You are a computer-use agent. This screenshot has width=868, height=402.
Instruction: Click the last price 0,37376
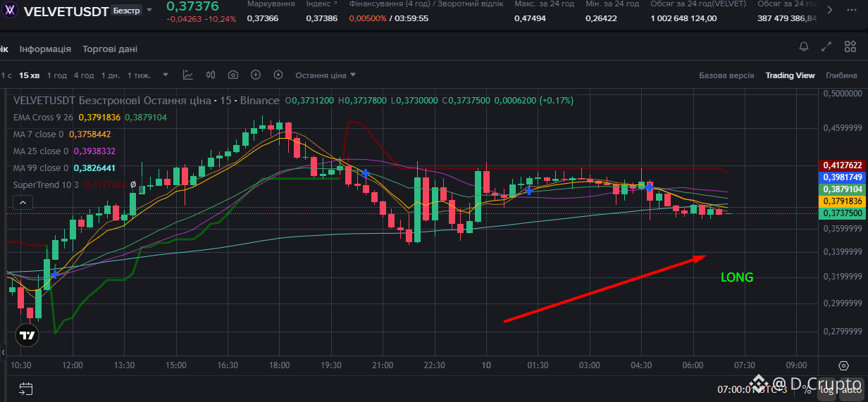point(192,7)
